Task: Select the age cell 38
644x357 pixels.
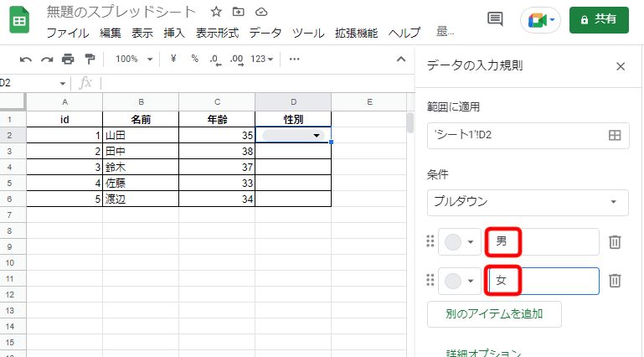Action: point(217,151)
